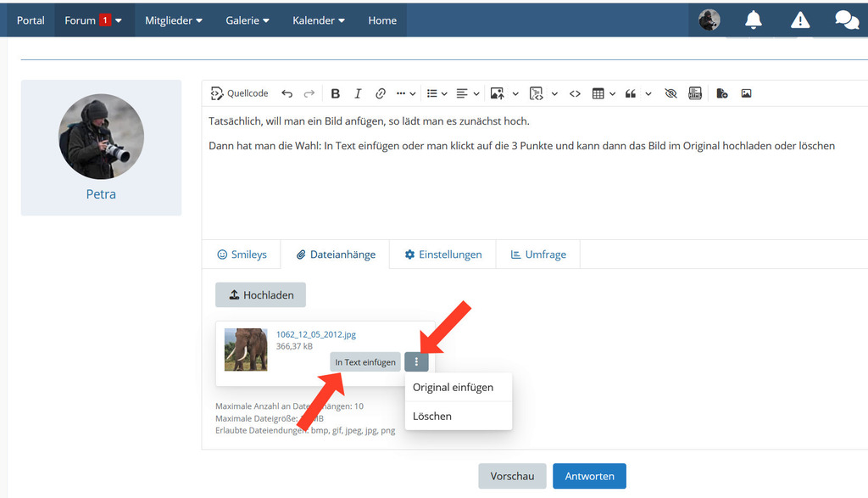Screen dimensions: 868x498
Task: Click the insert link icon
Action: click(x=381, y=93)
